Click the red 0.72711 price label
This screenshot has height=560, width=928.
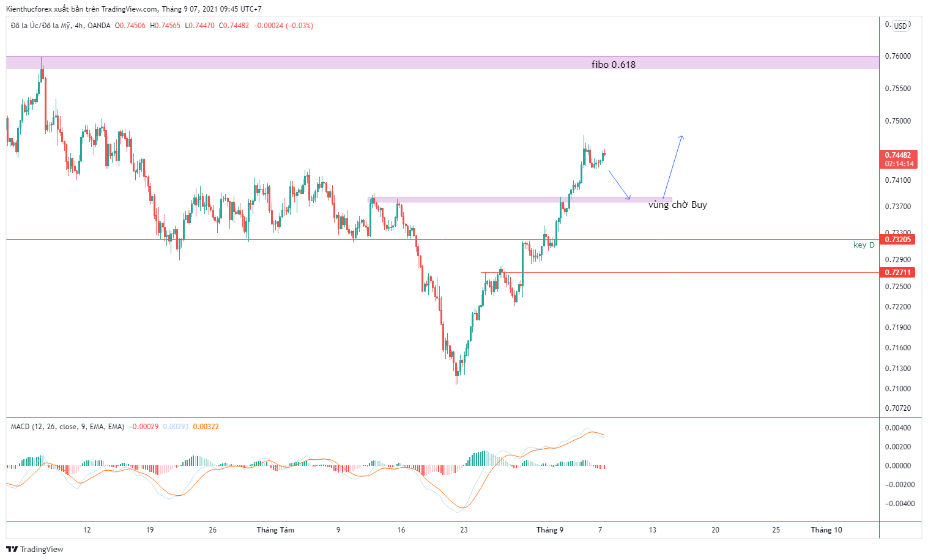click(x=897, y=273)
